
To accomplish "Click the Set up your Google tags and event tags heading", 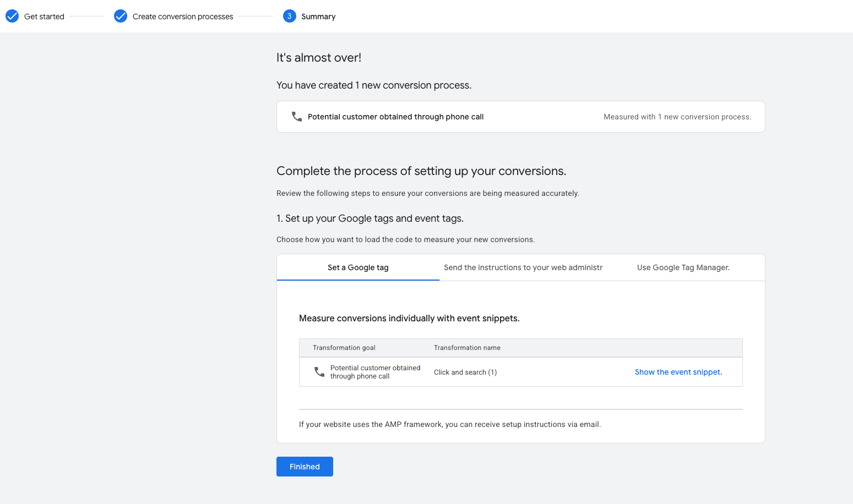I will (x=370, y=218).
